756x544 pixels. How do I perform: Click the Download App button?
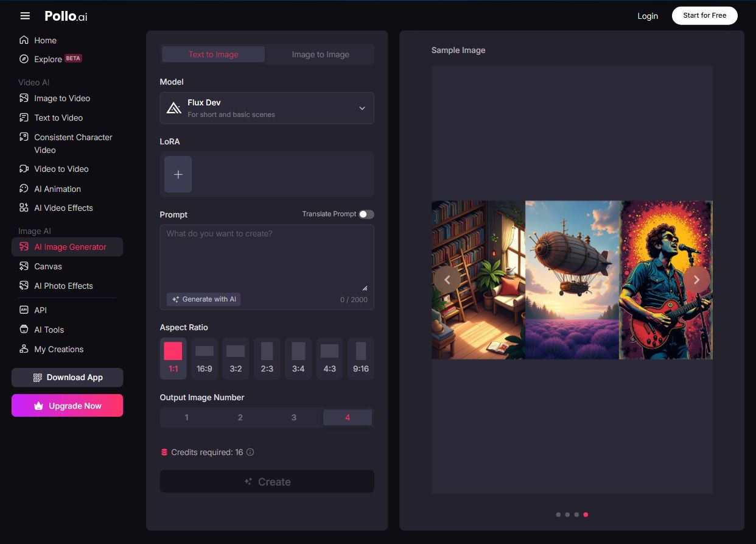pyautogui.click(x=67, y=378)
